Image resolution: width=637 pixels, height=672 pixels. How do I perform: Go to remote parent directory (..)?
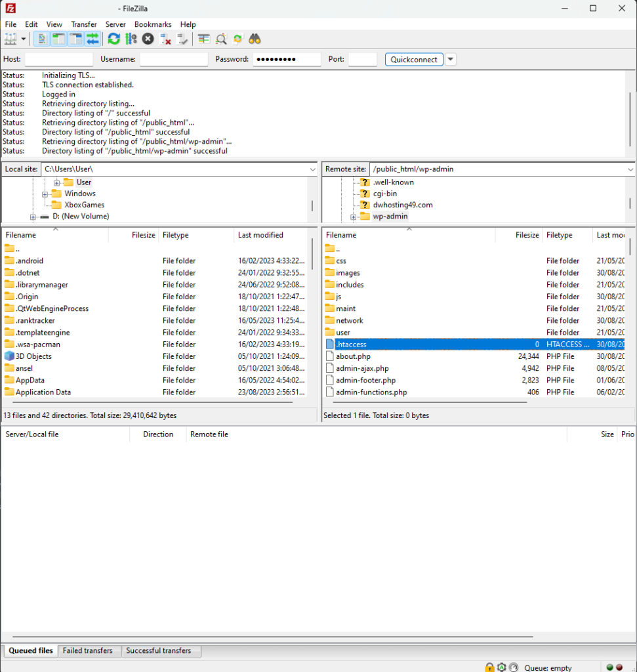(474, 249)
